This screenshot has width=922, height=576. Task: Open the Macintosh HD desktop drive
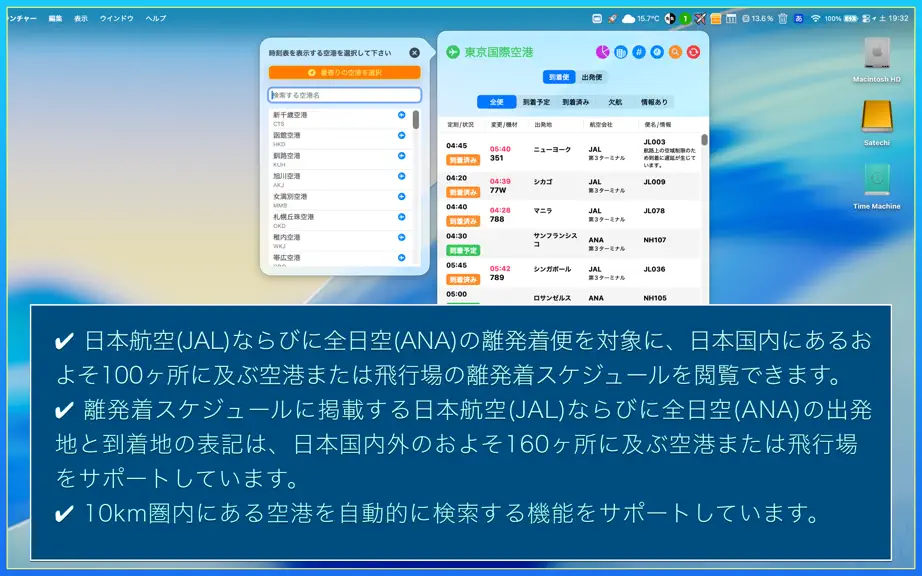point(877,59)
